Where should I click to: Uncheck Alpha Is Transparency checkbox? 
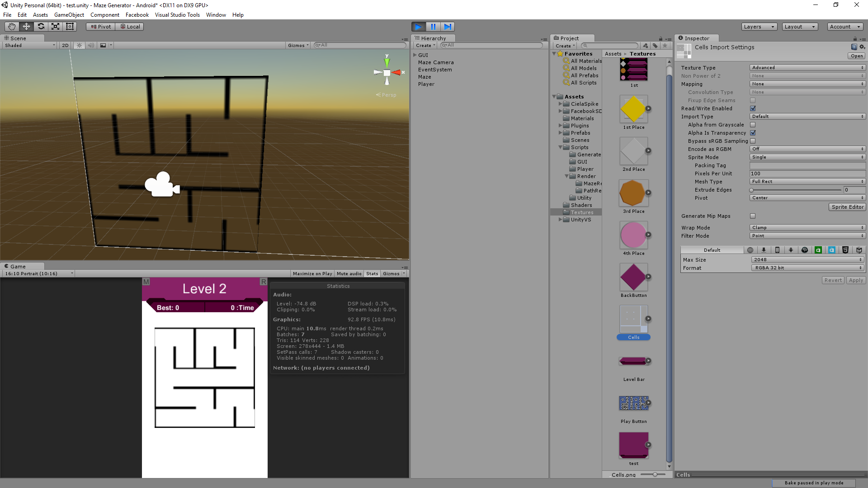click(753, 133)
